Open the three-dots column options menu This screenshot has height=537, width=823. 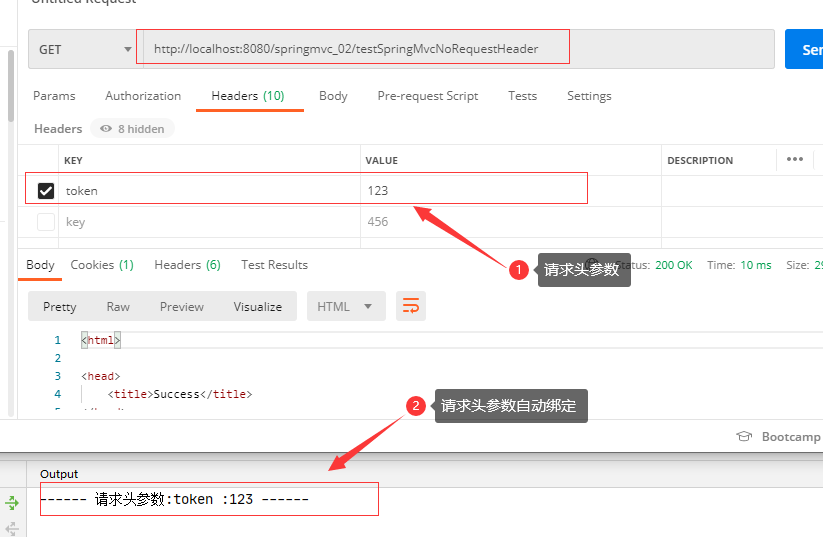pyautogui.click(x=795, y=159)
